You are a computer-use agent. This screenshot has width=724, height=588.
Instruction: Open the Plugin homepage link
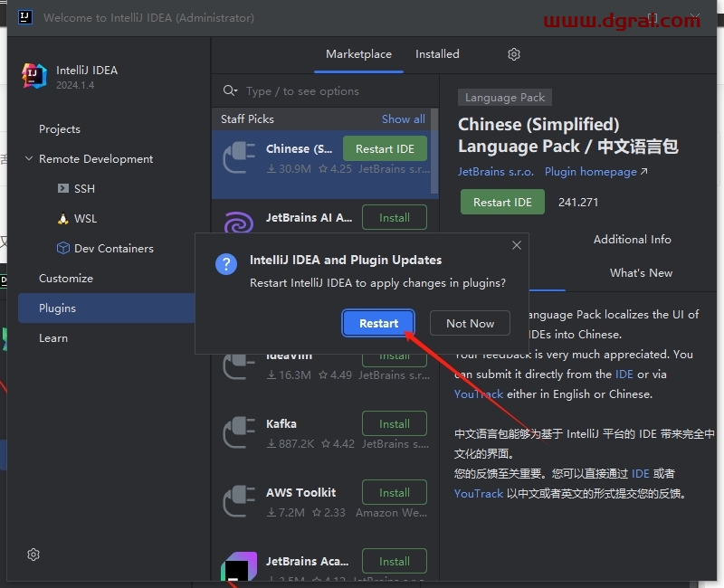click(589, 171)
